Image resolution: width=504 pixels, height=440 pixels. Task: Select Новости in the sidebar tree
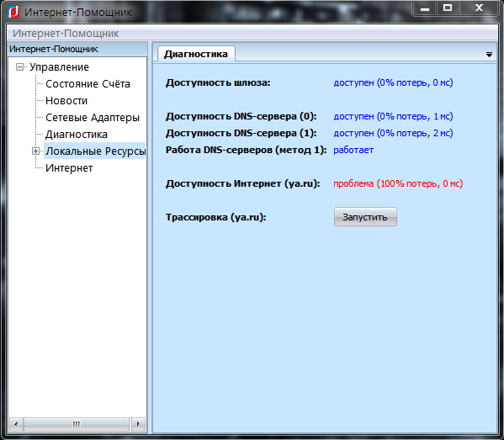(x=66, y=101)
